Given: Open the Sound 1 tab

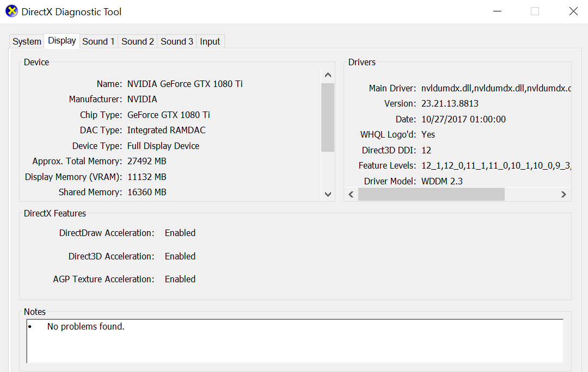Looking at the screenshot, I should 98,41.
